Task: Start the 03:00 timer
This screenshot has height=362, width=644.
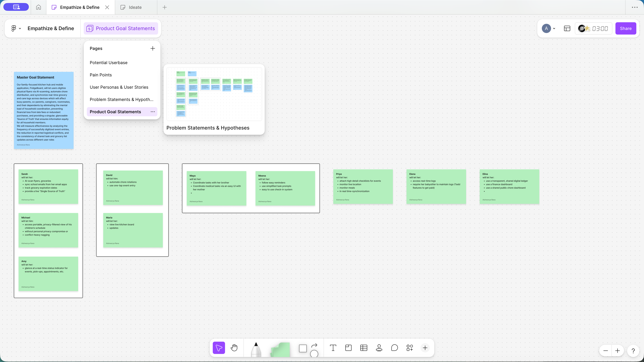Action: [x=600, y=29]
